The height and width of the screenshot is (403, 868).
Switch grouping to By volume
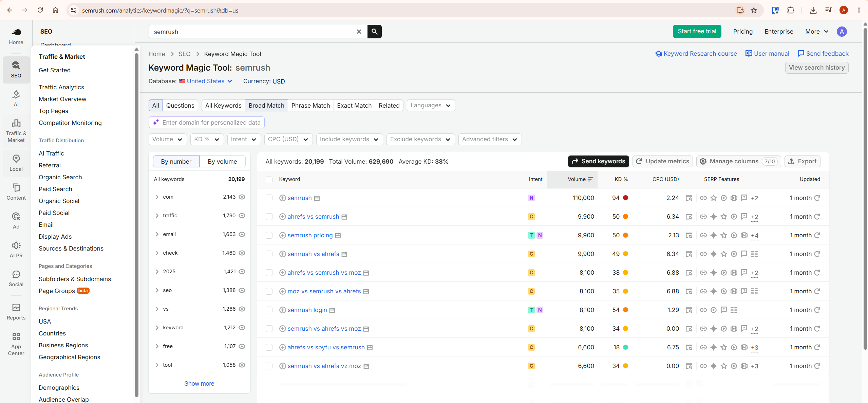222,161
